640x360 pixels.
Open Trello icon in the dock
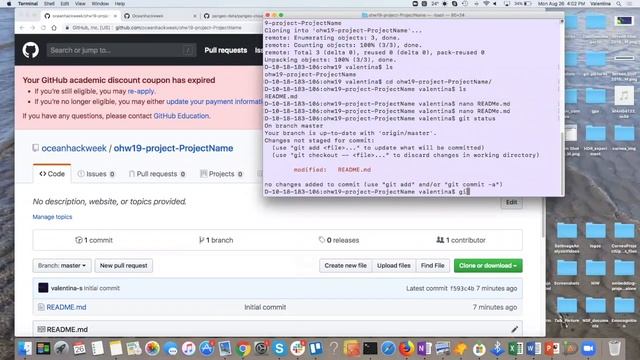pos(316,349)
